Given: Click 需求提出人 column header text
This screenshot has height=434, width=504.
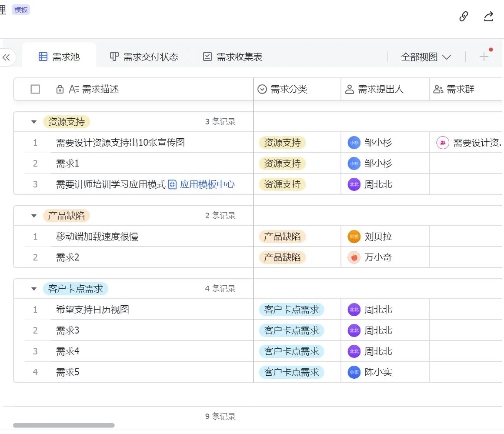Looking at the screenshot, I should [x=381, y=89].
